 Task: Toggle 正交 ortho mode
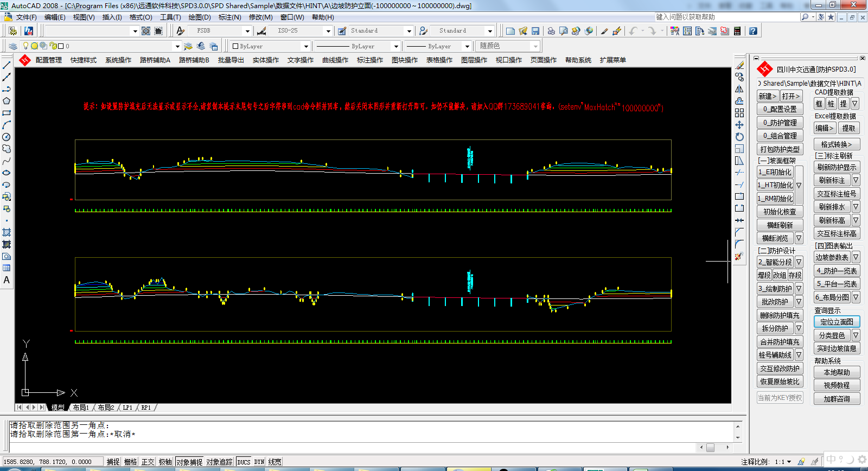point(148,462)
